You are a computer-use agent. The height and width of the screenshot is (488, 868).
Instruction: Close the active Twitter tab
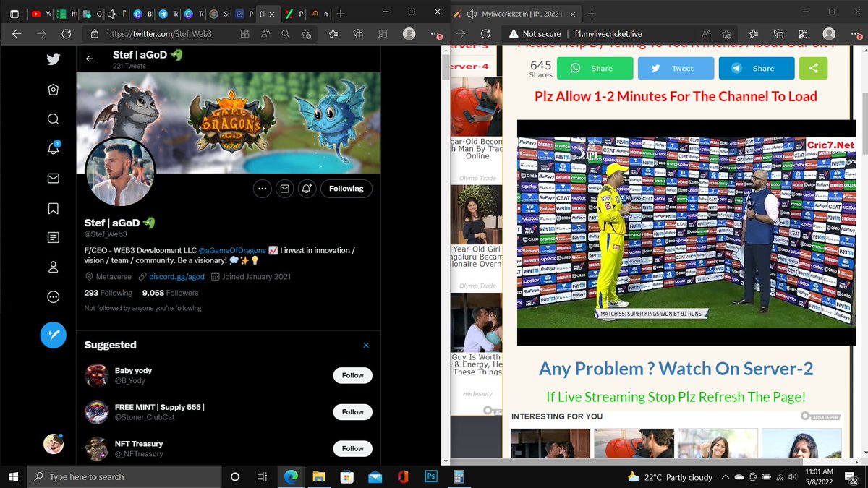click(x=273, y=14)
